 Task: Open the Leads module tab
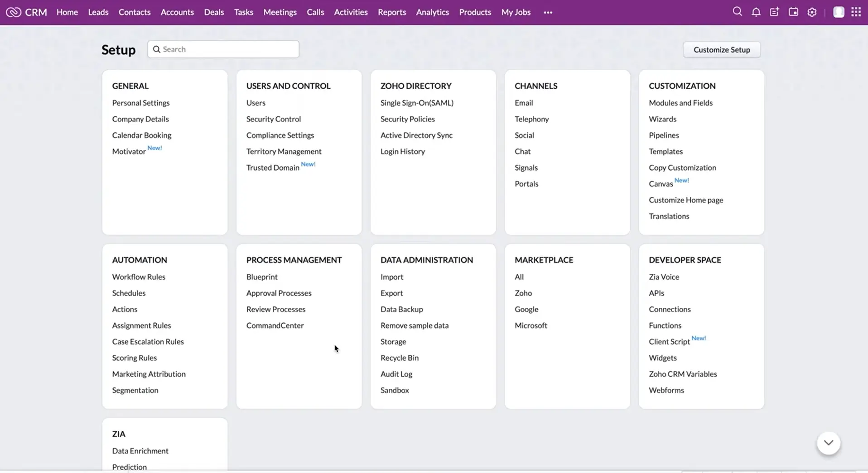[x=98, y=12]
